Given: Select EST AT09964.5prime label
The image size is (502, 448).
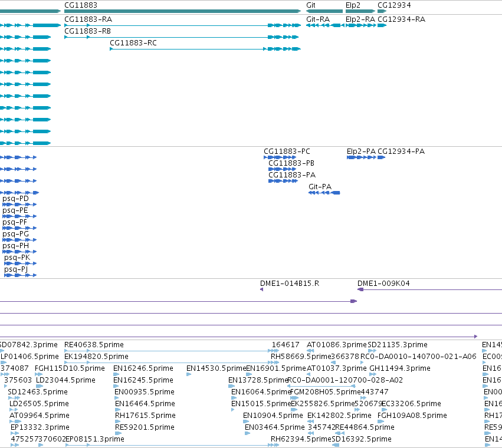Looking at the screenshot, I should 40,416.
